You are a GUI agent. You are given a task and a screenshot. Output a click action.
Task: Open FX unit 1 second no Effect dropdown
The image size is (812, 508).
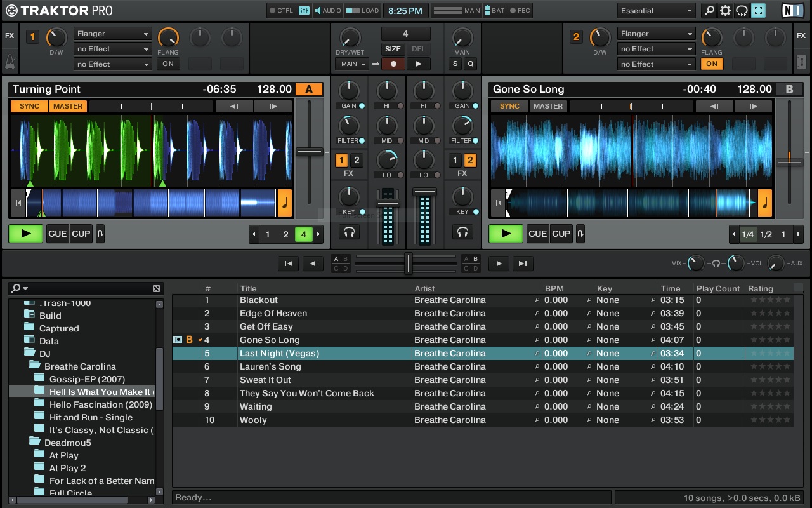(112, 49)
